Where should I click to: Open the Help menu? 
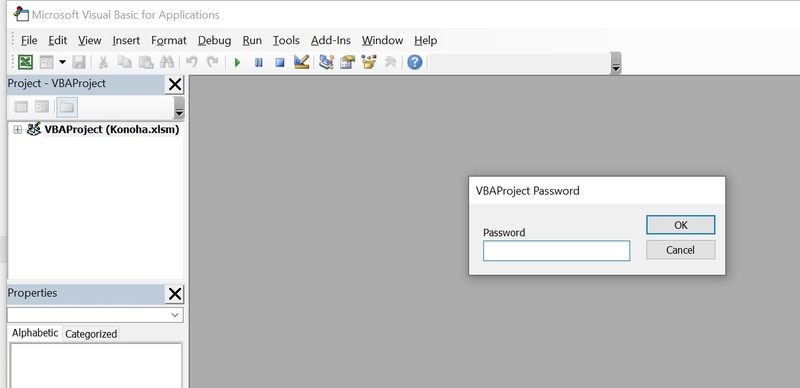tap(426, 40)
